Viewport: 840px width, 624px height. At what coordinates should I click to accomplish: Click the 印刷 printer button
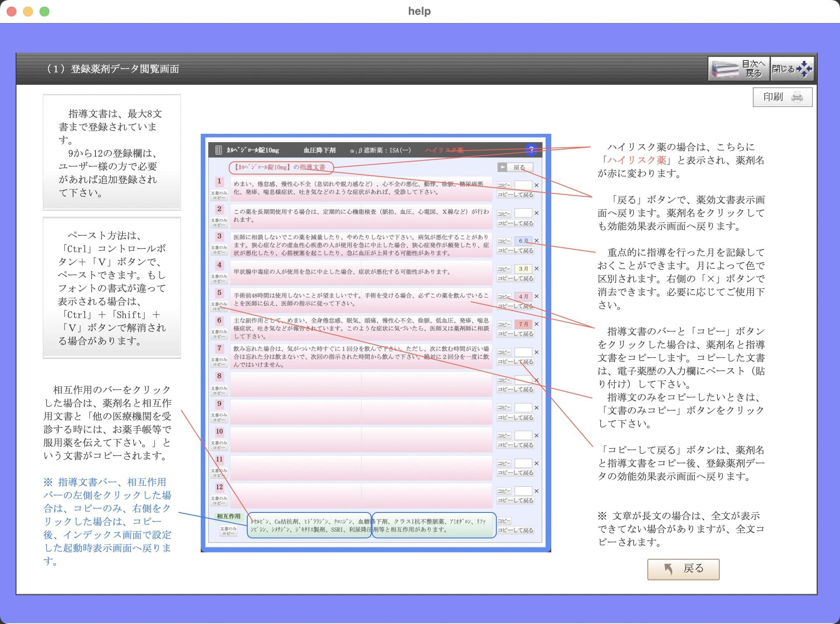[x=782, y=97]
